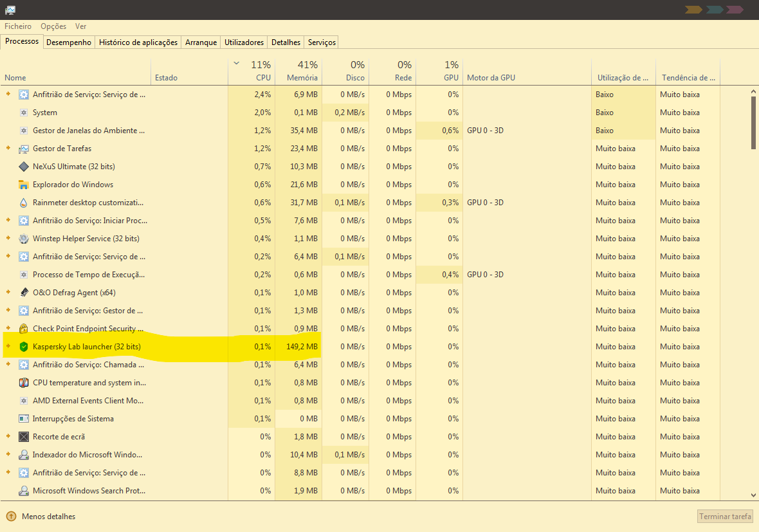Click the vertical scrollbar thumb
759x532 pixels.
tap(754, 122)
